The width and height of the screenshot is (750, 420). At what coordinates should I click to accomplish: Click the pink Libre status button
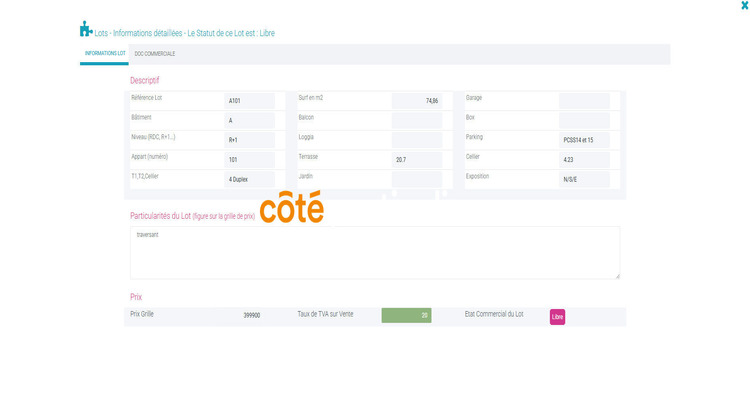[x=557, y=317]
